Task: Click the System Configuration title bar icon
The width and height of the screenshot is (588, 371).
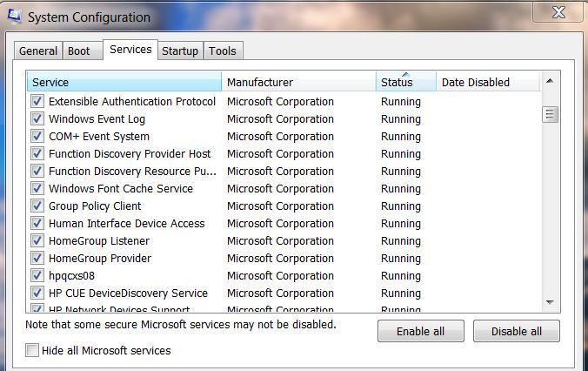Action: coord(13,17)
